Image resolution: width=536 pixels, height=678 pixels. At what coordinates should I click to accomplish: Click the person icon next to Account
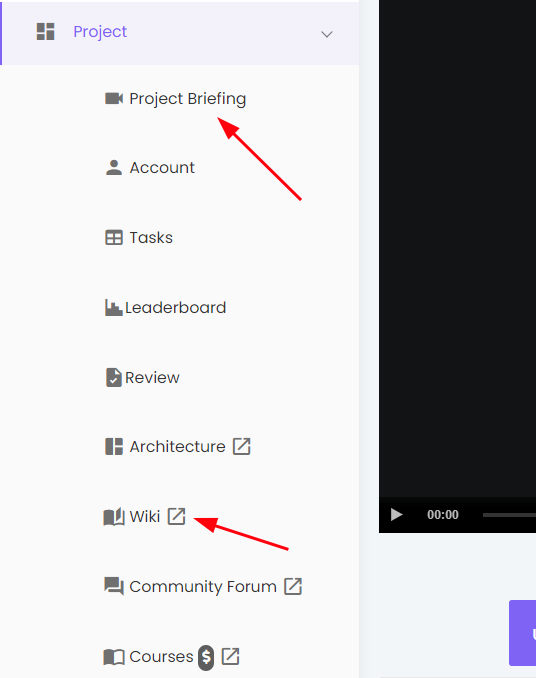(114, 167)
